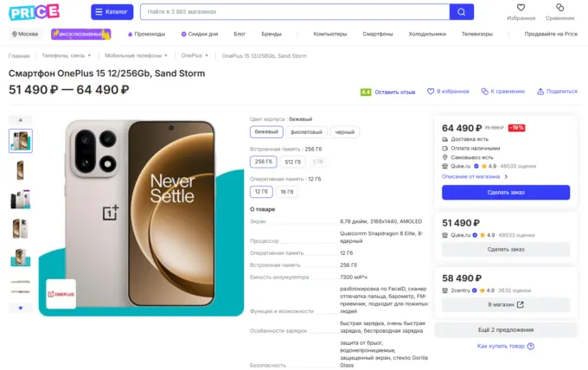Open Избранное heart in header

pyautogui.click(x=521, y=8)
